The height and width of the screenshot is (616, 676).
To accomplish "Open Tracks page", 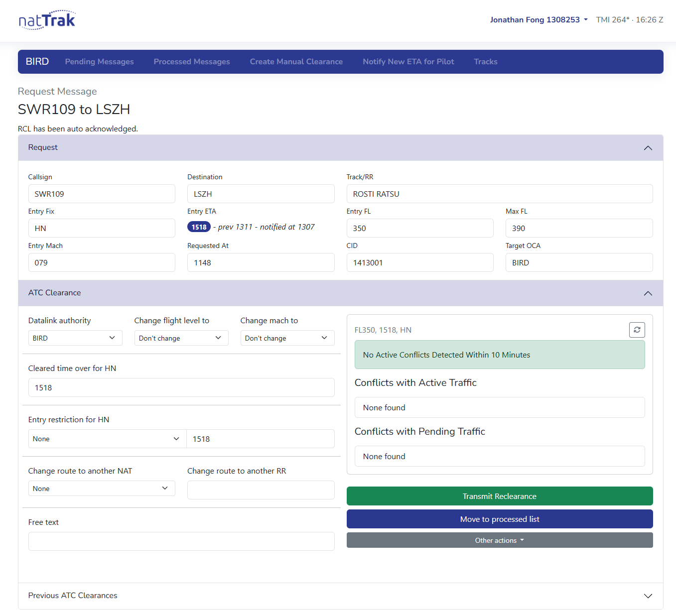I will click(486, 62).
